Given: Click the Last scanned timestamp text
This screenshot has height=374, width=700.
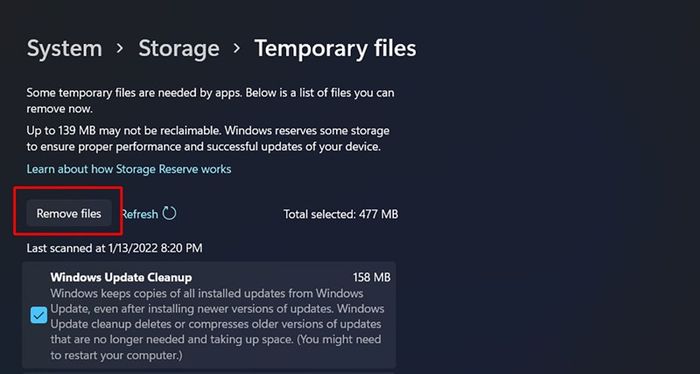Looking at the screenshot, I should click(114, 248).
